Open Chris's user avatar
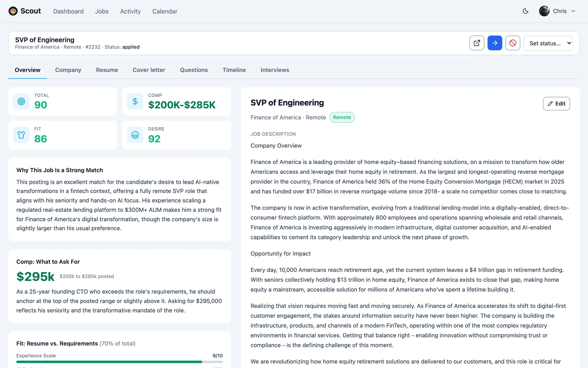The image size is (588, 368). point(544,11)
